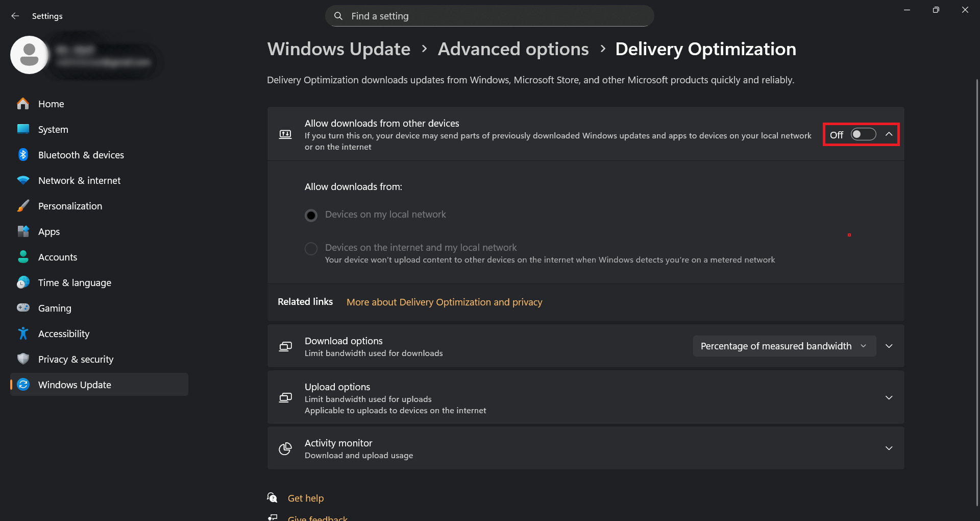
Task: Open Percentage of measured bandwidth dropdown
Action: coord(784,346)
